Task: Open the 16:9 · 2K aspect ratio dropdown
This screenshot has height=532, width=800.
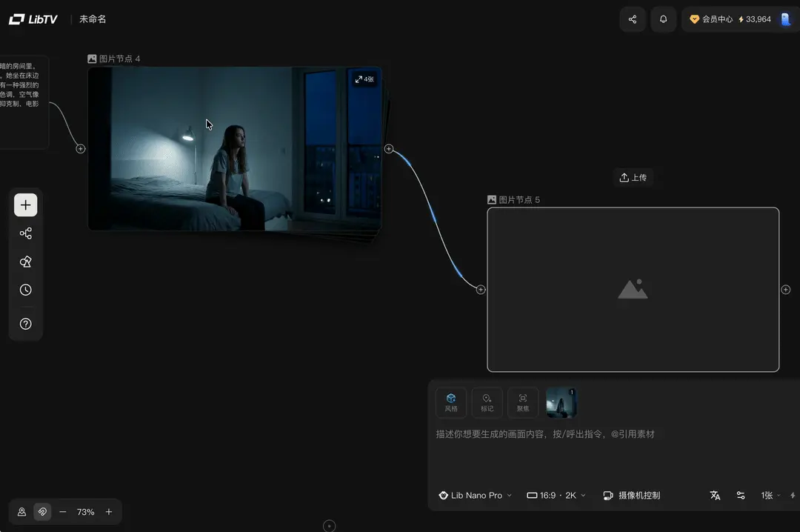Action: (556, 495)
